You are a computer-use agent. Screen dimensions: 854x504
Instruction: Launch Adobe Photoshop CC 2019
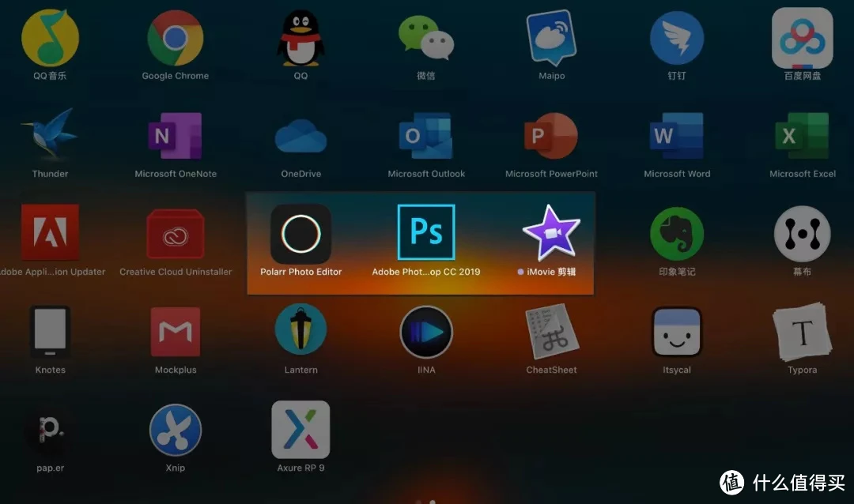click(x=426, y=232)
